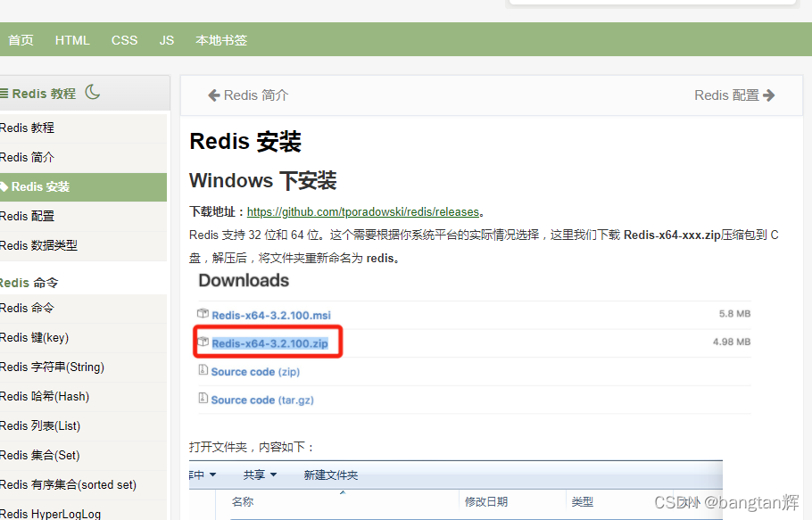812x520 pixels.
Task: Open the github tporadowski redis releases link
Action: pos(363,211)
